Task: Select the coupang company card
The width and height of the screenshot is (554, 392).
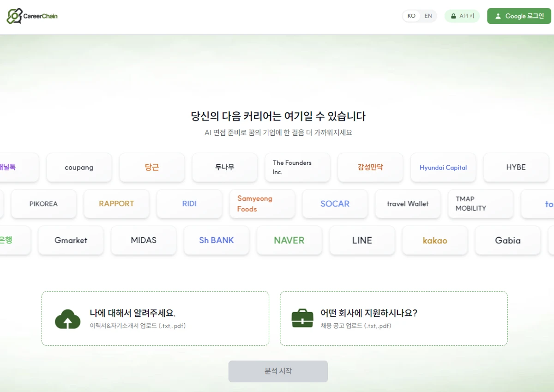Action: pyautogui.click(x=79, y=167)
